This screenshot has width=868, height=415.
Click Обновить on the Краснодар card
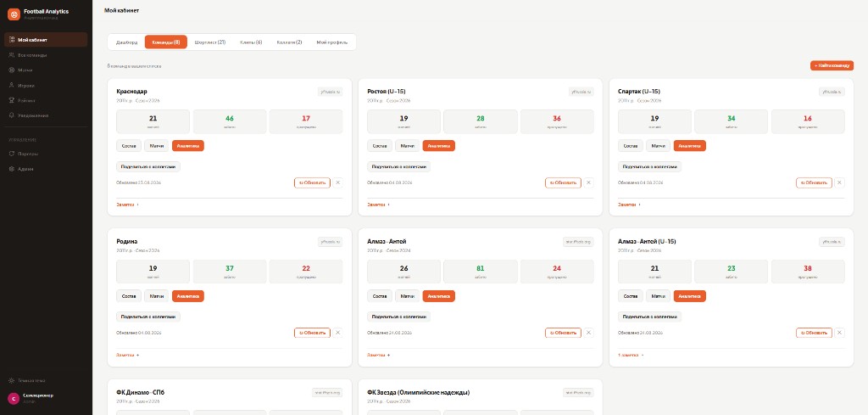coord(312,182)
